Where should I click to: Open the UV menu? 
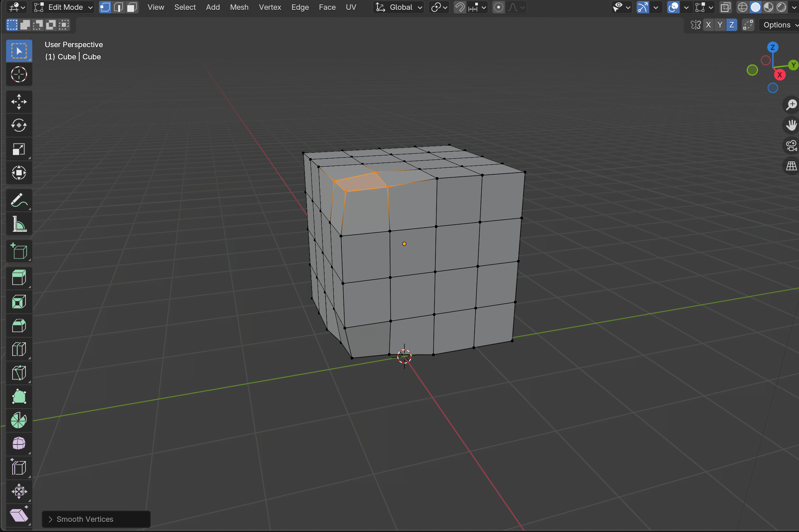tap(351, 7)
